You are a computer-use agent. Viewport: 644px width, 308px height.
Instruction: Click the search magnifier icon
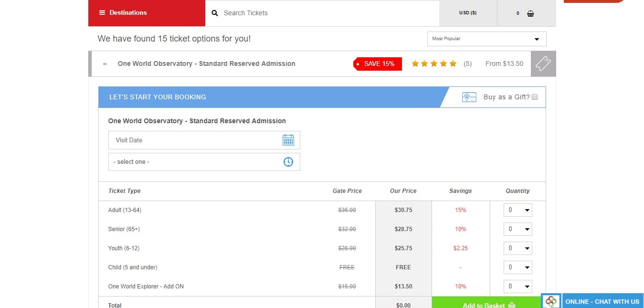click(215, 13)
